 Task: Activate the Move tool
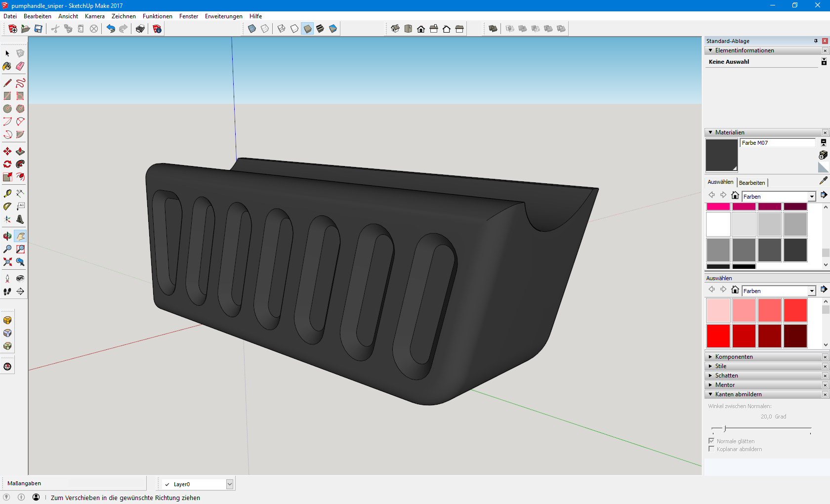(x=7, y=151)
